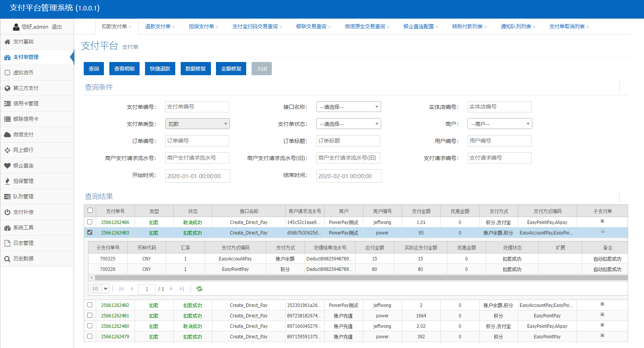Focus the 订单标题 input field

(x=348, y=141)
